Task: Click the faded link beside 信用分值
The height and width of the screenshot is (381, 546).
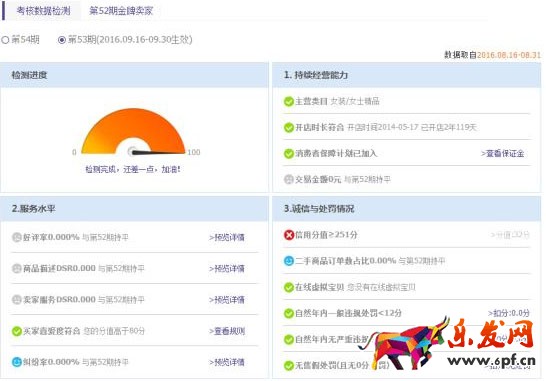Action: pyautogui.click(x=510, y=235)
